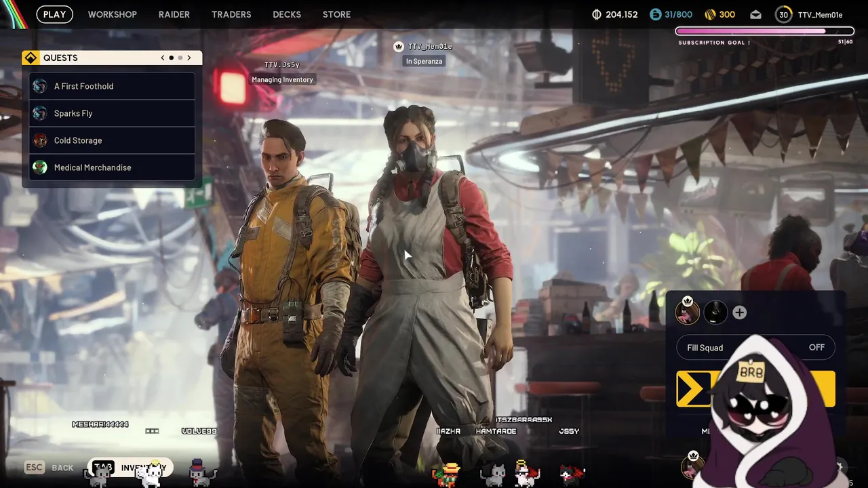Go to previous quests page arrow
The width and height of the screenshot is (868, 488).
pos(163,58)
